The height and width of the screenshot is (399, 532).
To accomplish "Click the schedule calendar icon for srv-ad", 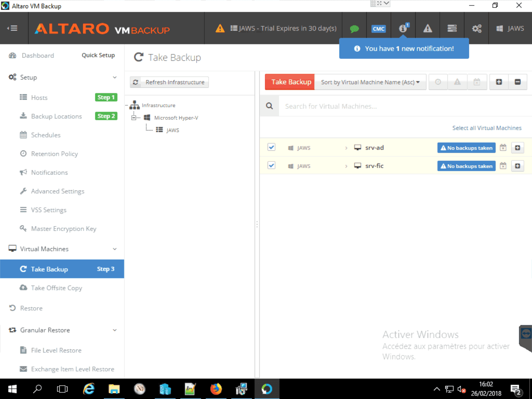I will pyautogui.click(x=503, y=148).
